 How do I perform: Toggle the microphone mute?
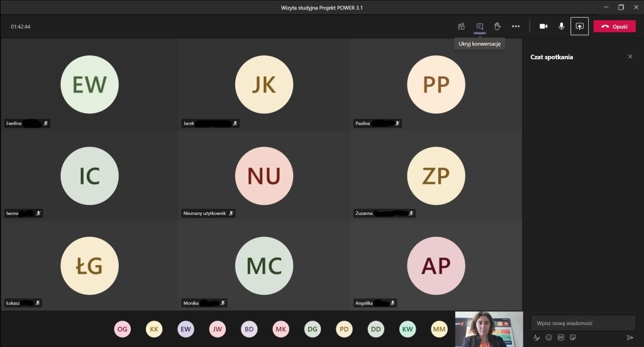[561, 26]
